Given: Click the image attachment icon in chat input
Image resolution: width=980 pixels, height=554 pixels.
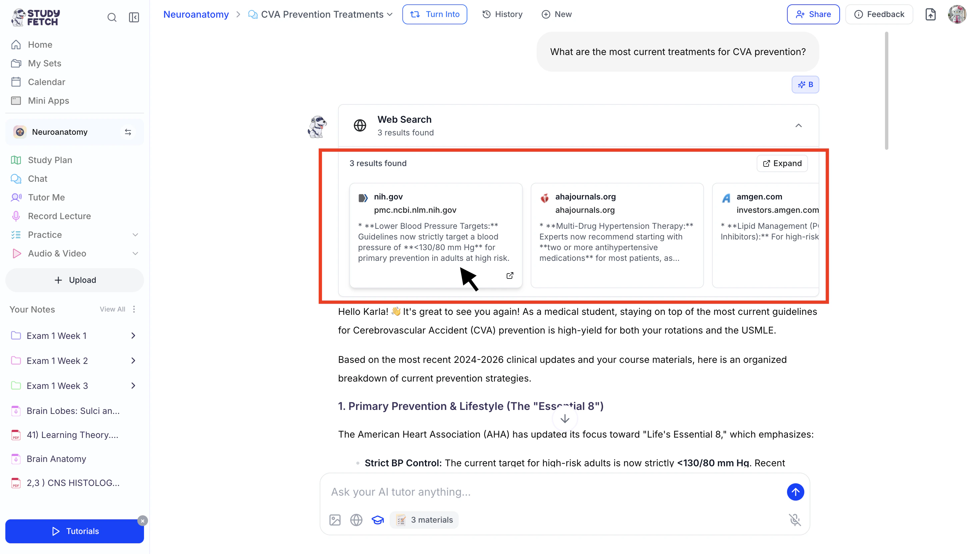Looking at the screenshot, I should pyautogui.click(x=335, y=520).
